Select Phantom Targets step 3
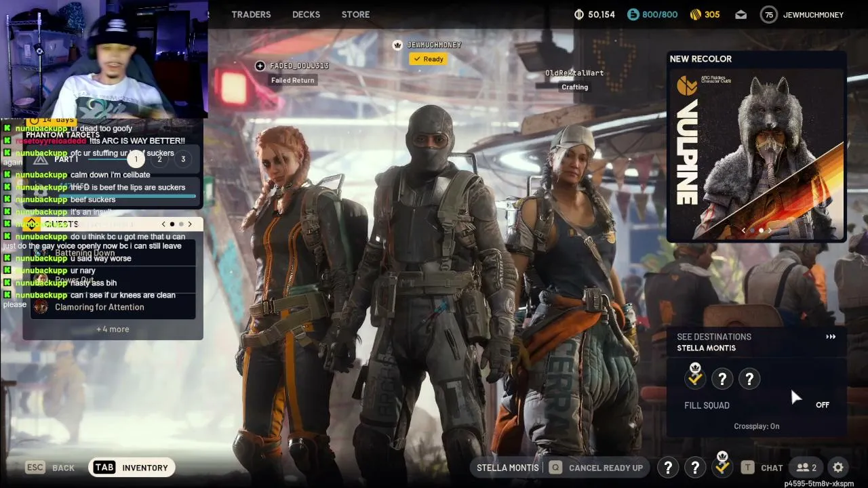868x488 pixels. 183,159
